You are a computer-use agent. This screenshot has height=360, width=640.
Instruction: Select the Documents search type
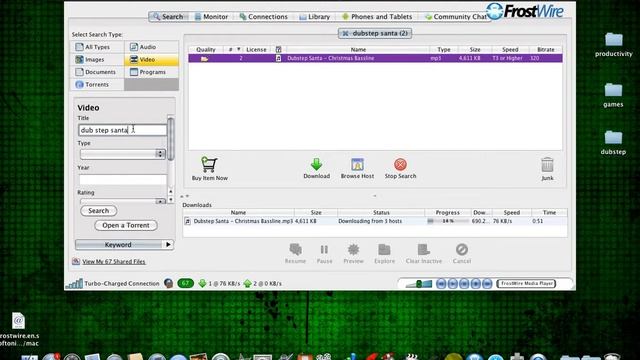click(x=98, y=72)
